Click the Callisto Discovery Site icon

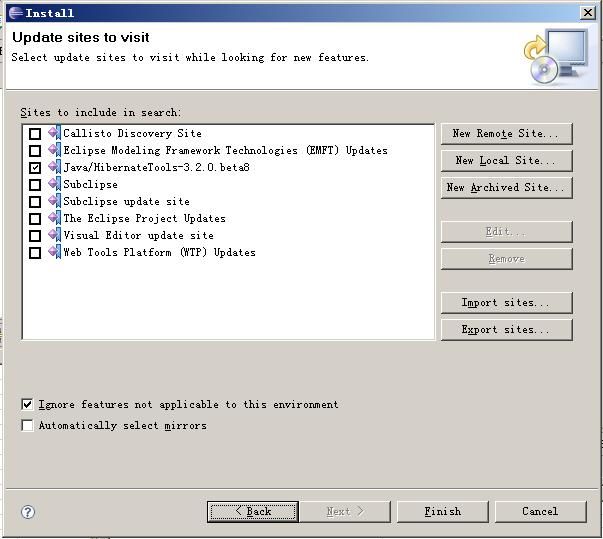point(55,133)
